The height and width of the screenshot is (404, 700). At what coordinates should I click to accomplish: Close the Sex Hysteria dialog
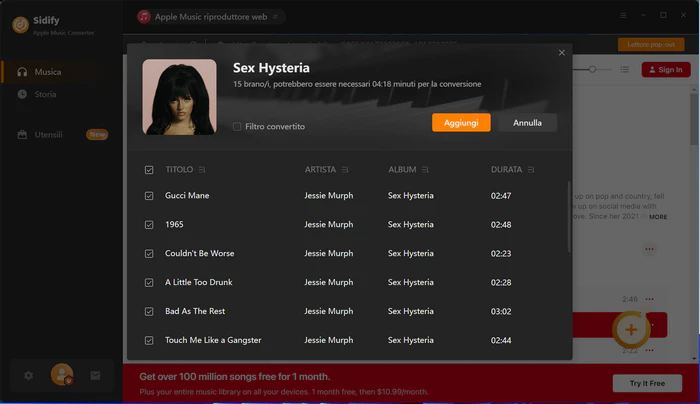point(562,53)
